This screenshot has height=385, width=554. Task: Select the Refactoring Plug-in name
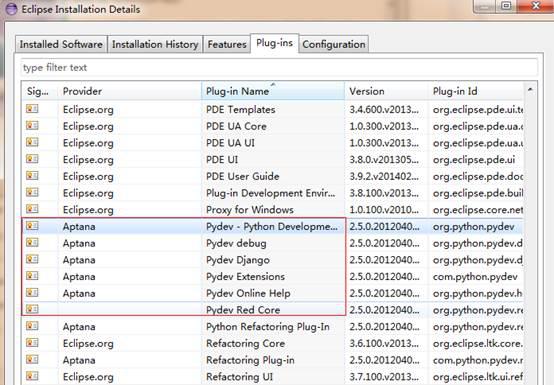coord(250,360)
